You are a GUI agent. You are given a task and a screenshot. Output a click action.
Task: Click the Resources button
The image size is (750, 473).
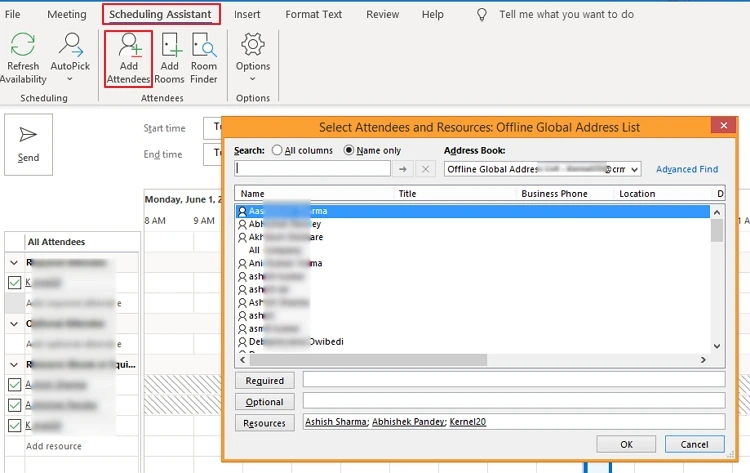coord(265,423)
